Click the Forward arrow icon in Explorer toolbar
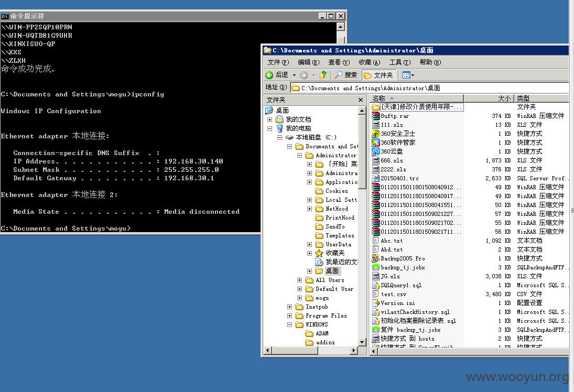This screenshot has width=574, height=392. 304,75
